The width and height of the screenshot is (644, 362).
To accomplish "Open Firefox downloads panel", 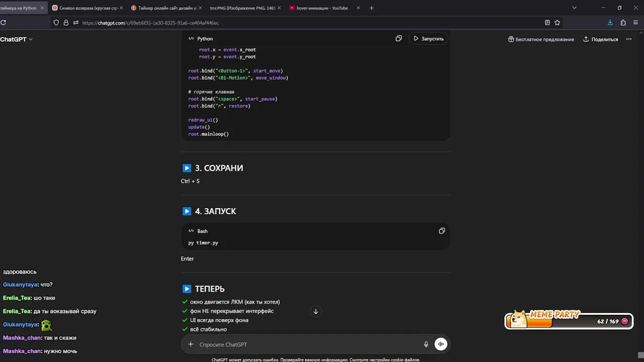I will coord(610,23).
